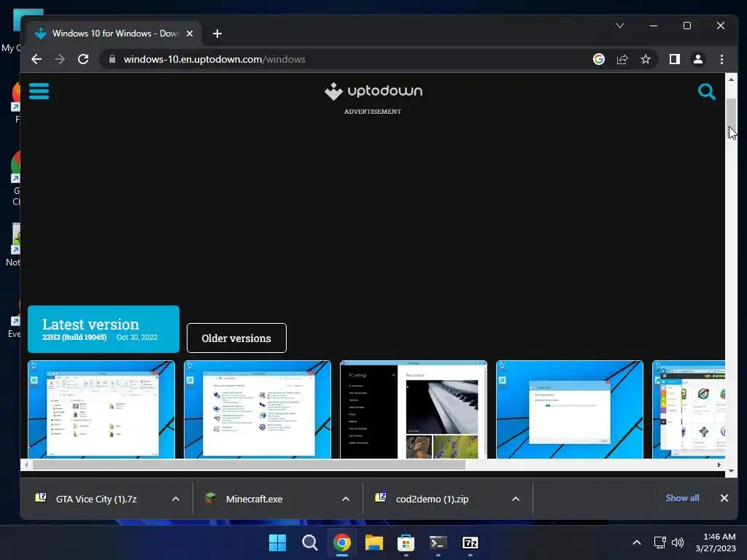Open downloaded cod2demo (1).zip

[x=432, y=499]
